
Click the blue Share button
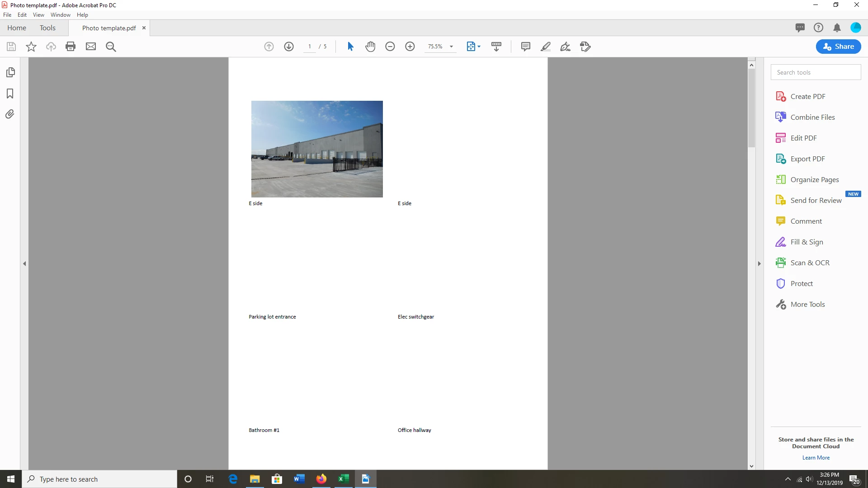[x=838, y=47]
